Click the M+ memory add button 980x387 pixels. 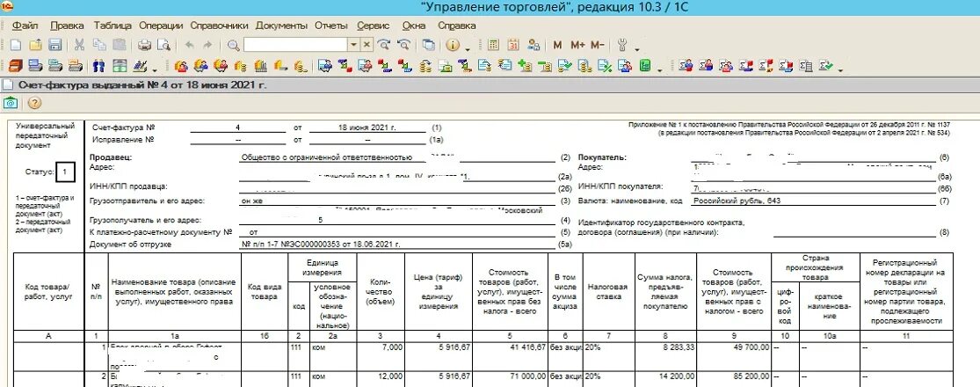pyautogui.click(x=577, y=45)
